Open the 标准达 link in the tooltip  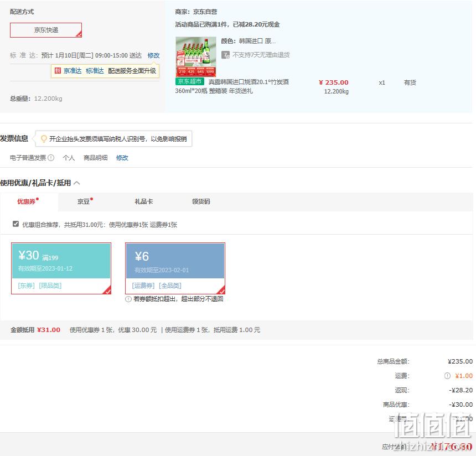95,71
